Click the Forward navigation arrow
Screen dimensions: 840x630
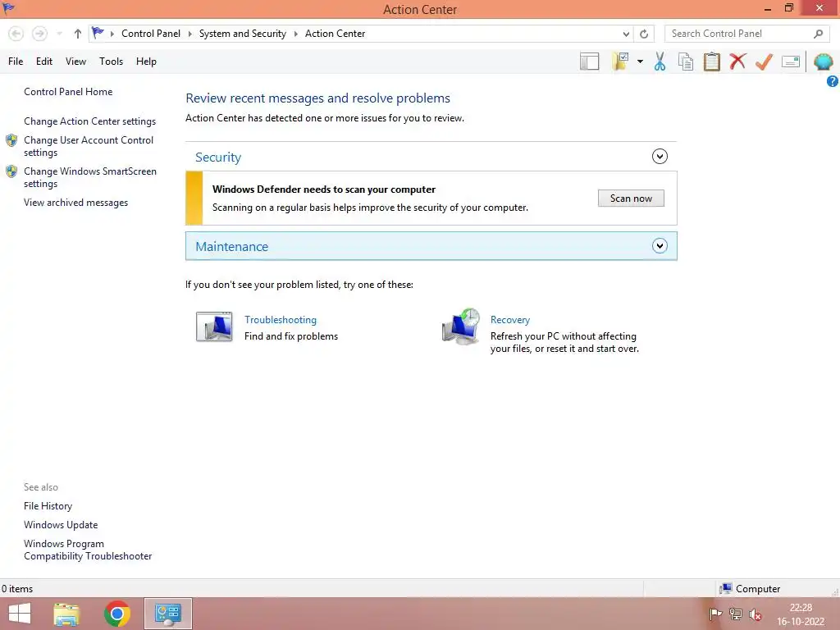39,34
